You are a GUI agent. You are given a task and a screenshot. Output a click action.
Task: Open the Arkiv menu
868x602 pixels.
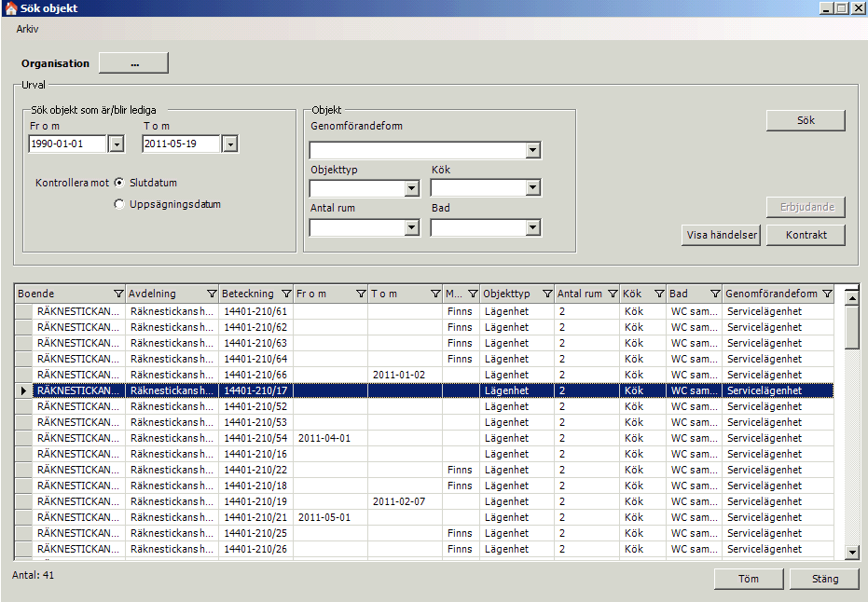pos(27,29)
